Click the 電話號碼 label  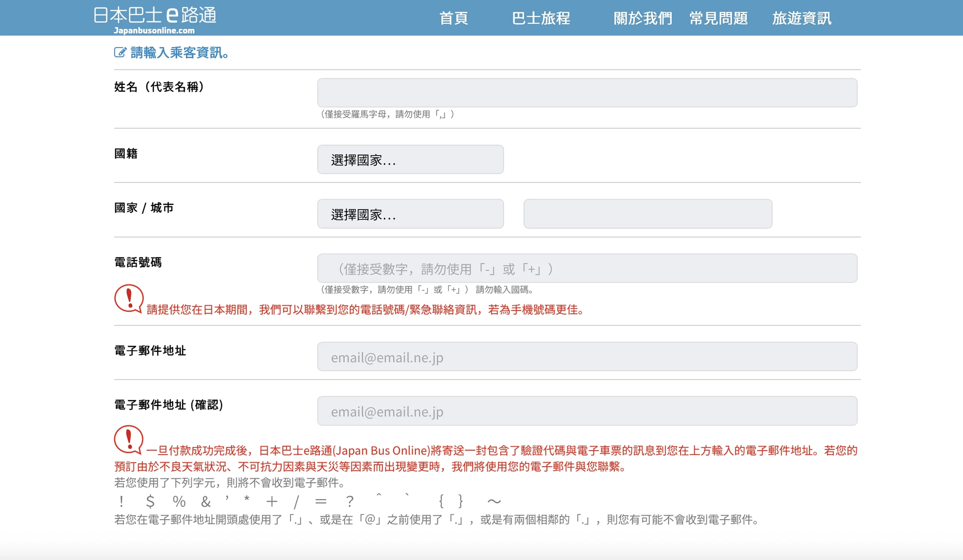coord(138,263)
